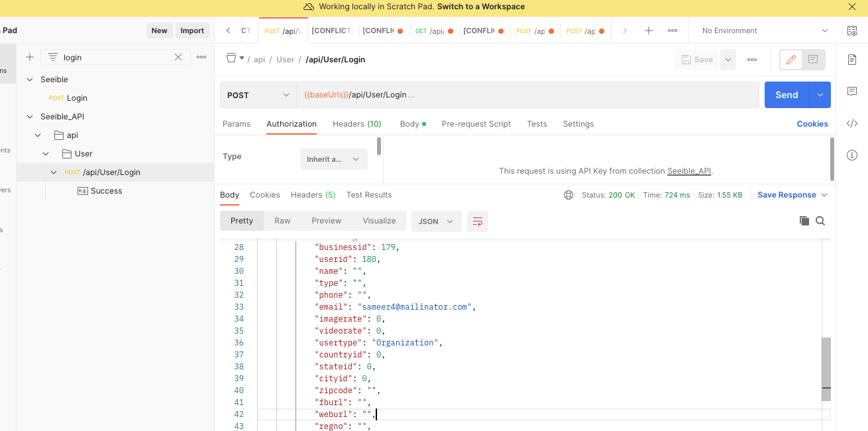Open the No Environment dropdown

(x=765, y=31)
